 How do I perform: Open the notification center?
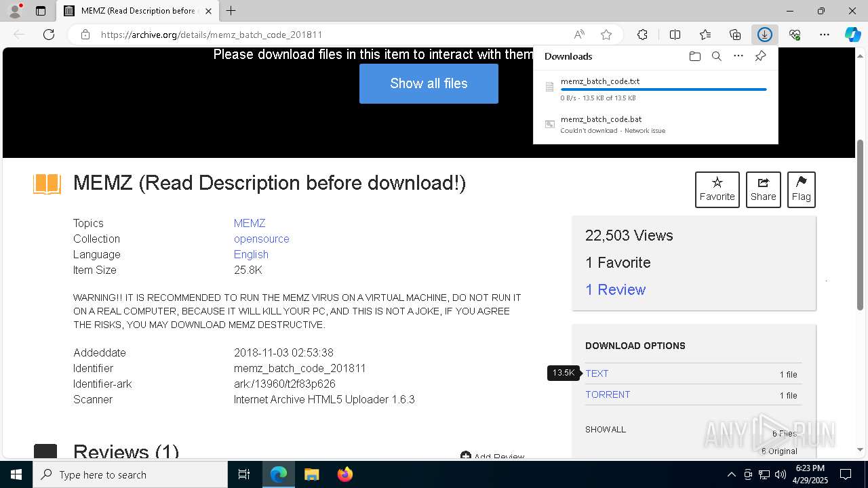tap(846, 474)
